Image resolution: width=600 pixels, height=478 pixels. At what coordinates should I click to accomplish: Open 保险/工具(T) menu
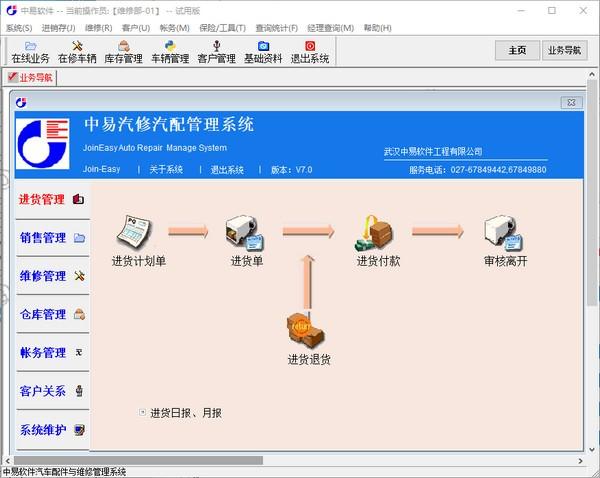[222, 28]
